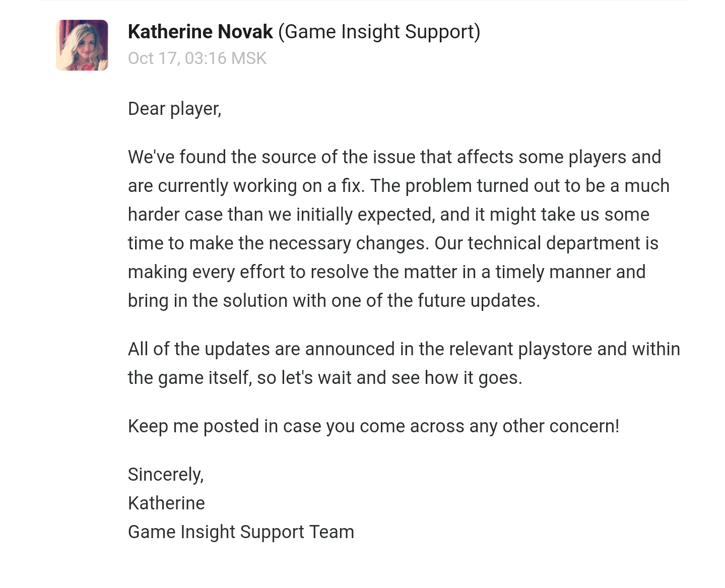Click the "Sincerely," closing line
Viewport: 725px width, 588px height.
click(x=166, y=475)
